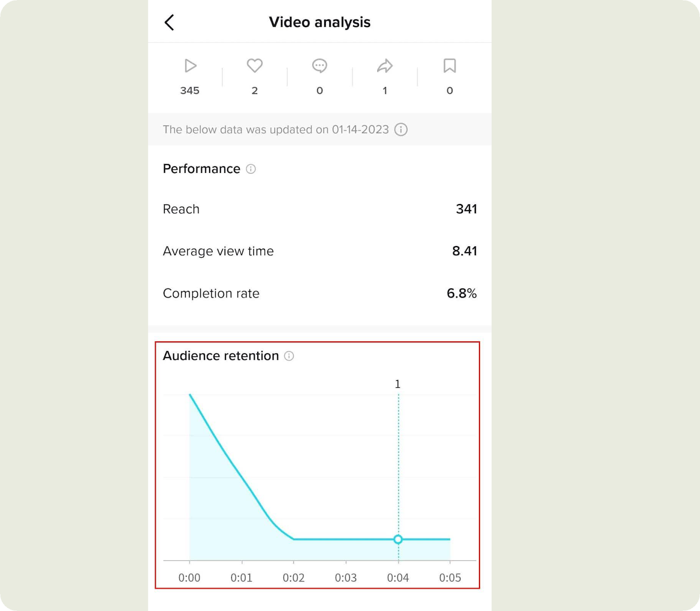Tap the bookmark saves icon
The width and height of the screenshot is (700, 611).
point(449,66)
